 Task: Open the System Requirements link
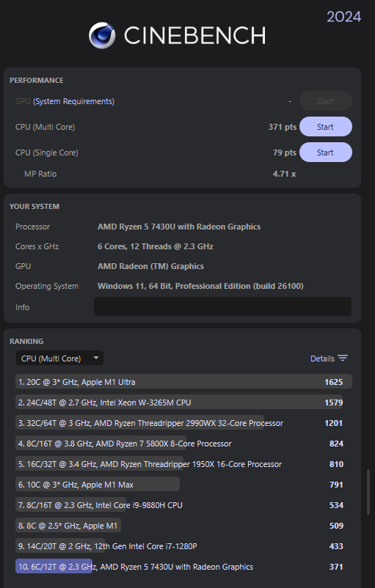coord(73,101)
